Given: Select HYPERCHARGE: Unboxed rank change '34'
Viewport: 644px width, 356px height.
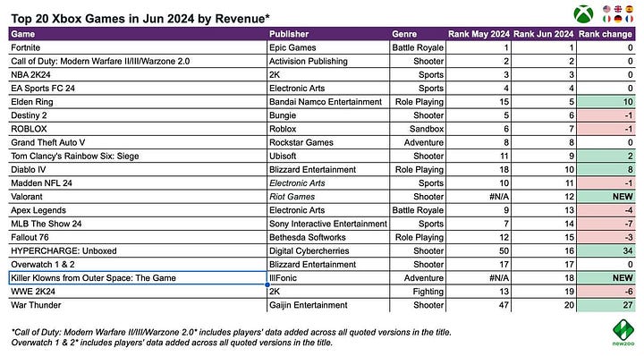Looking at the screenshot, I should click(606, 250).
